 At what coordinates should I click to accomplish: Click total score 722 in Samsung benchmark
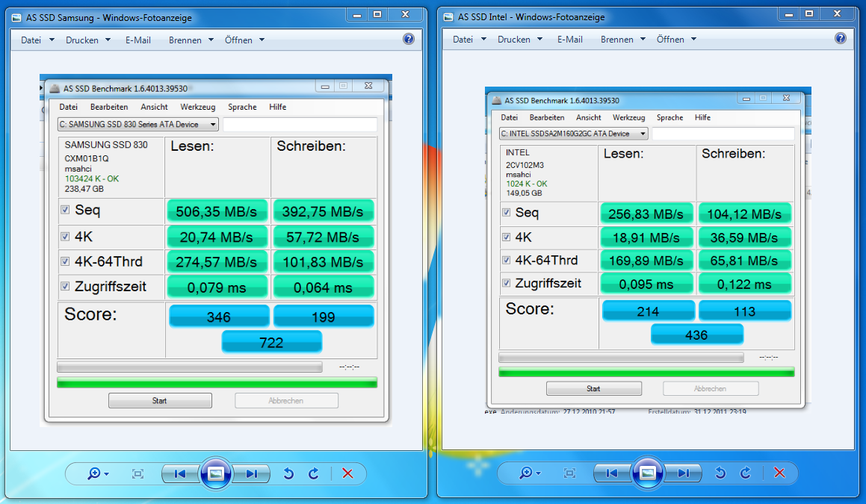click(x=272, y=342)
